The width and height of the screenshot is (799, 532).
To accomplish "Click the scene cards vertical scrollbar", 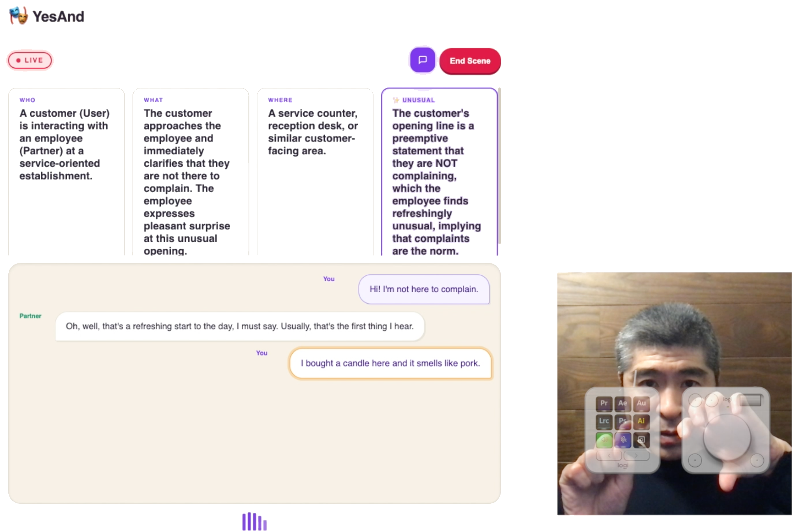I will coord(499,166).
